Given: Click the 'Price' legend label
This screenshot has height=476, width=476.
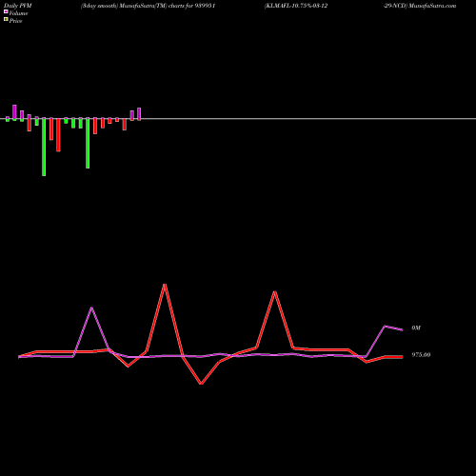Looking at the screenshot, I should point(15,21).
